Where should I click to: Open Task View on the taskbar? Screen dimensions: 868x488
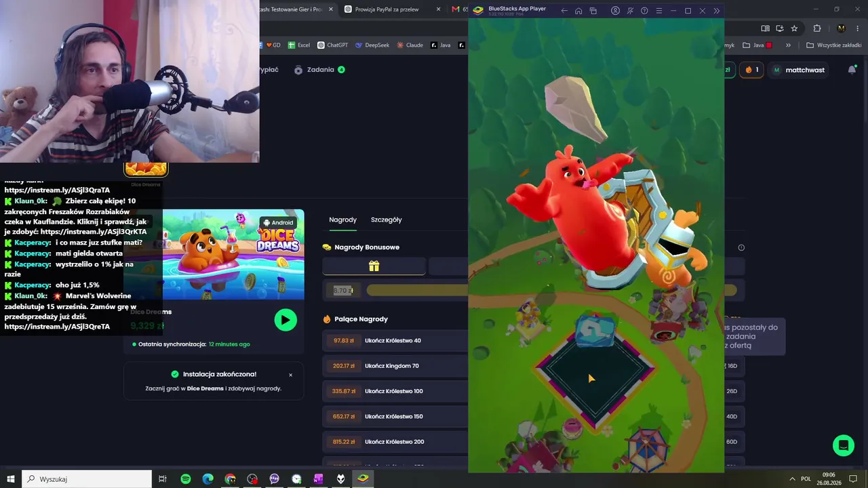tap(163, 479)
